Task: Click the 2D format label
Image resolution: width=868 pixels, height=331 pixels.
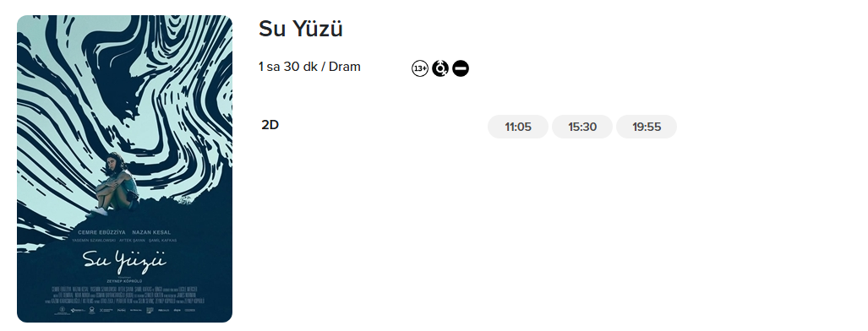Action: [270, 125]
